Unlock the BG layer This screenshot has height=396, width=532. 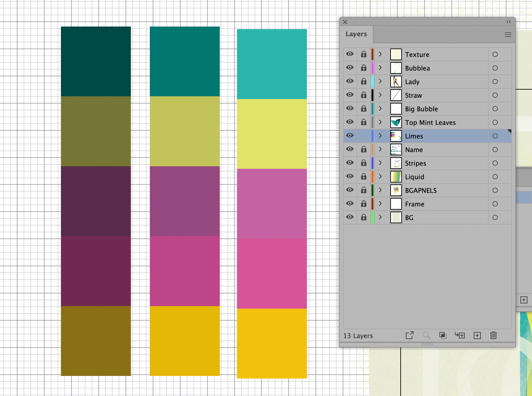click(364, 217)
